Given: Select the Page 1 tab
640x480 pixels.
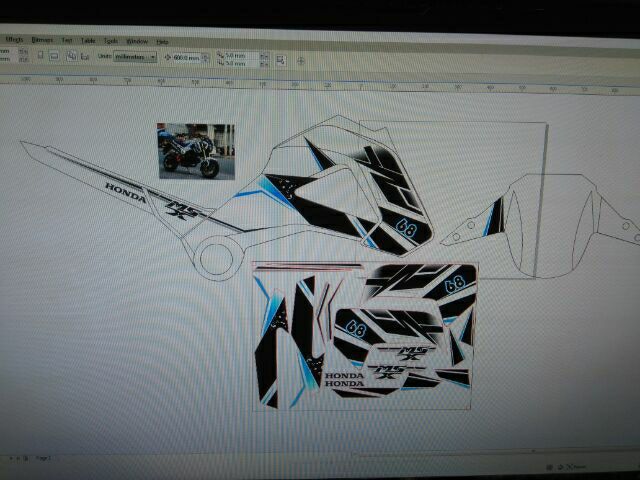Looking at the screenshot, I should coord(44,457).
